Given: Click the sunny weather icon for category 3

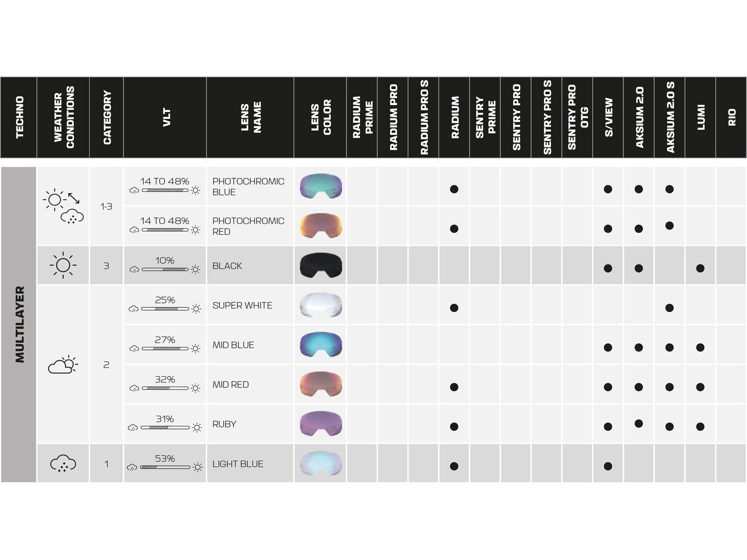Looking at the screenshot, I should pyautogui.click(x=63, y=266).
